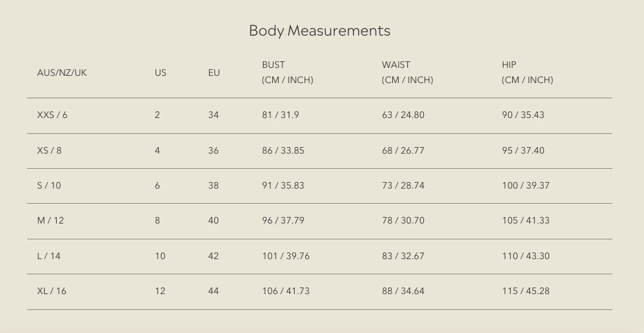
Task: Click bust value 101 / 39.76
Action: pos(285,256)
